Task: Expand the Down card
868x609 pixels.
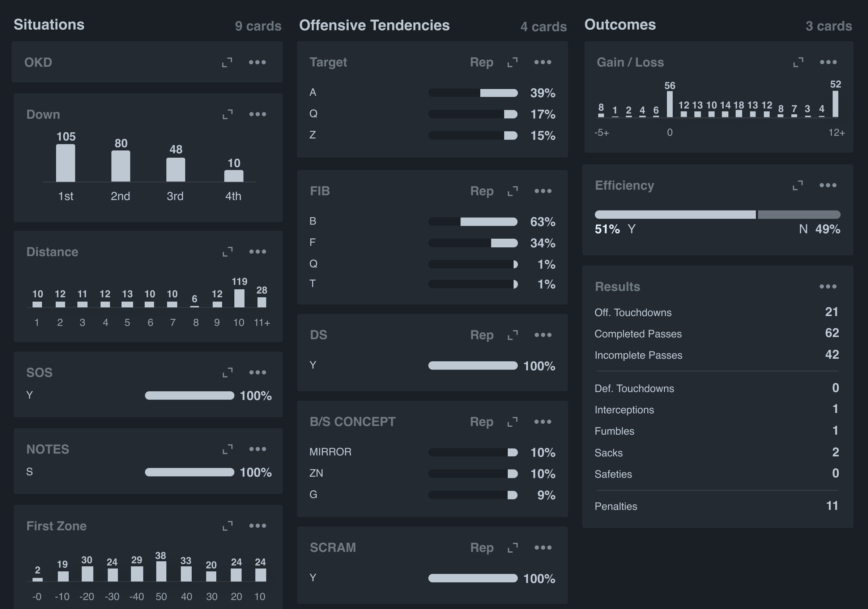Action: pyautogui.click(x=227, y=114)
